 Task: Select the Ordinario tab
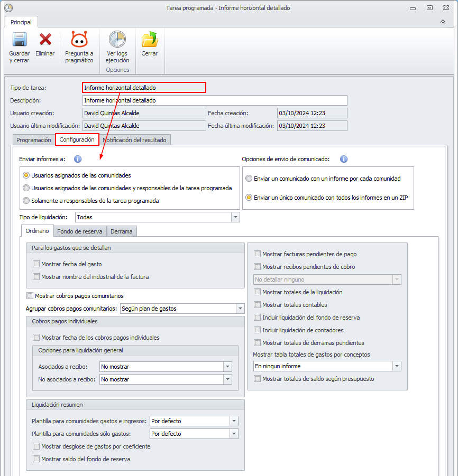coord(38,231)
